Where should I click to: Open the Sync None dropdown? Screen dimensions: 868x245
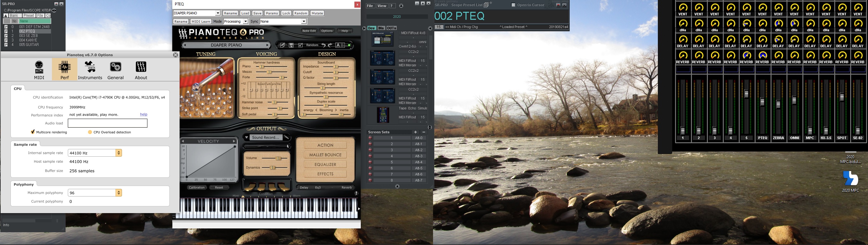(x=303, y=21)
